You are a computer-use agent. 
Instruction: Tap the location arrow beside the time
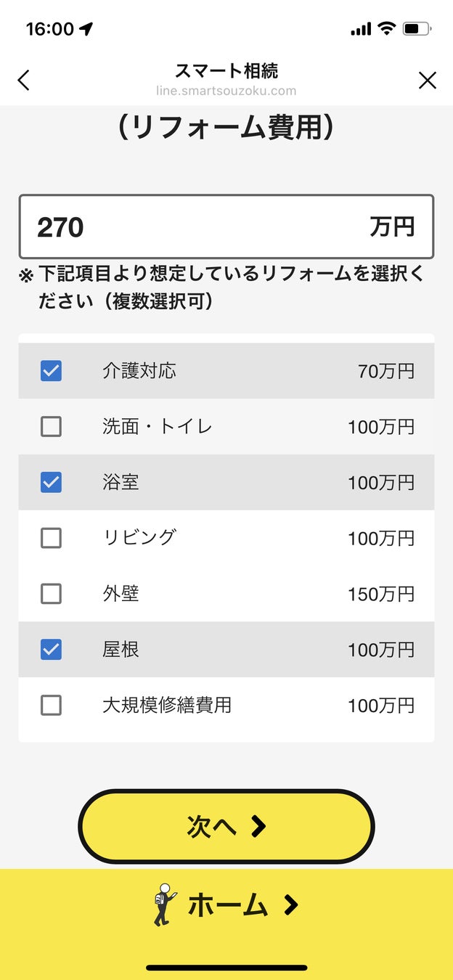coord(86,29)
